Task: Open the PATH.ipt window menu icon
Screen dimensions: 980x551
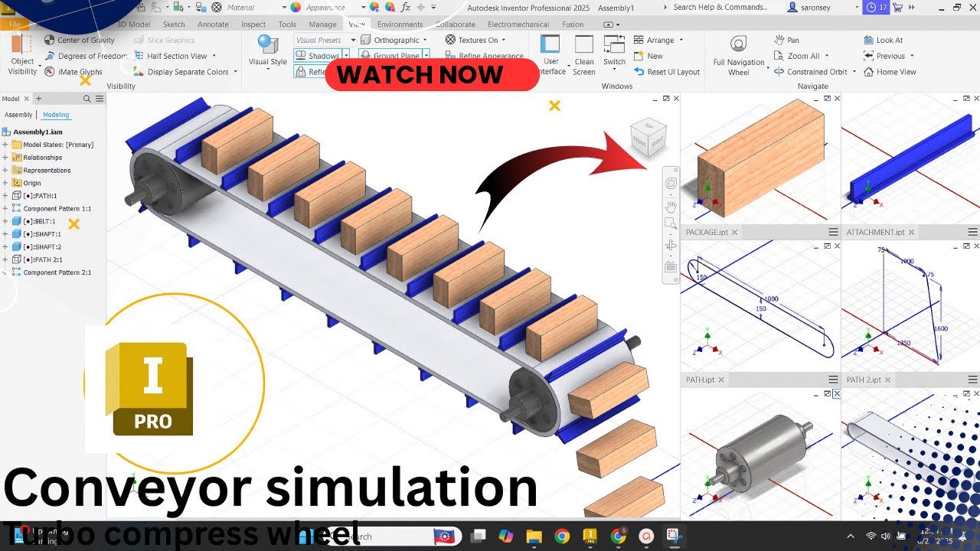Action: (x=833, y=380)
